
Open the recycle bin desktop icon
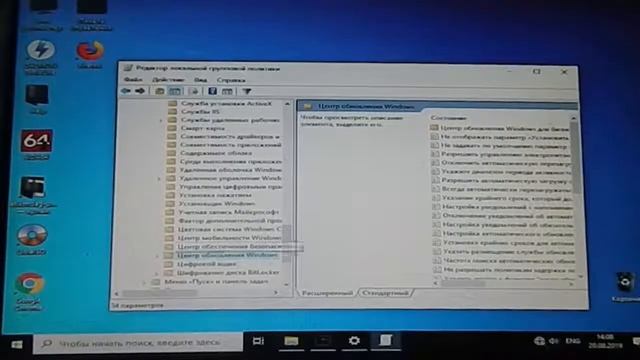tap(625, 286)
